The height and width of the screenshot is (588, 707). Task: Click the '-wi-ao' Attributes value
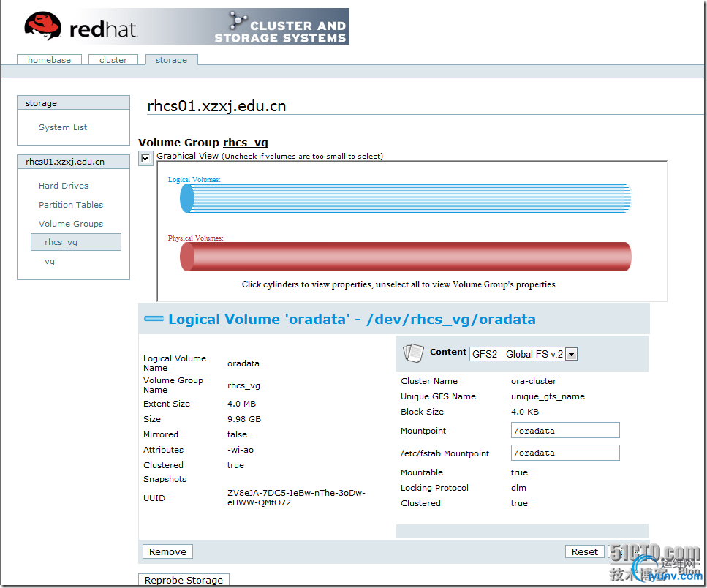pyautogui.click(x=241, y=450)
